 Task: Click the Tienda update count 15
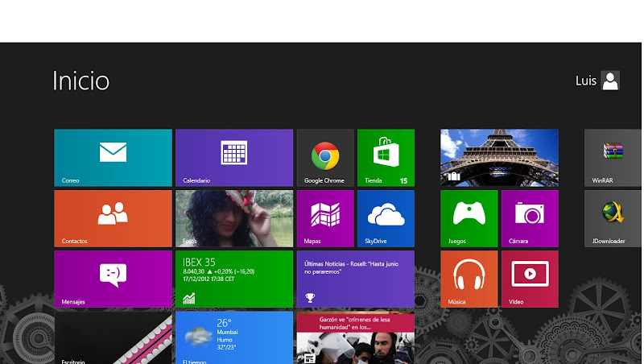[x=404, y=180]
